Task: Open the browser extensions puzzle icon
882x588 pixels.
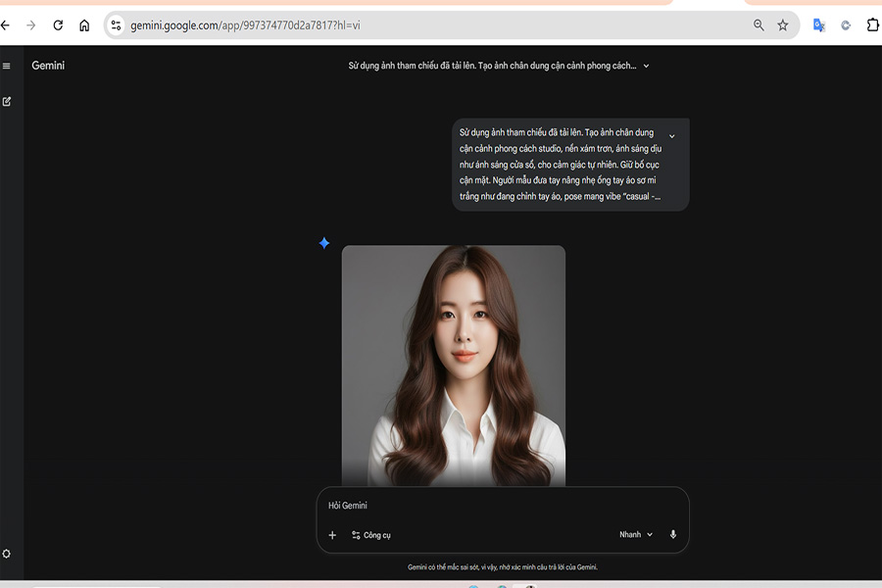Action: 873,25
